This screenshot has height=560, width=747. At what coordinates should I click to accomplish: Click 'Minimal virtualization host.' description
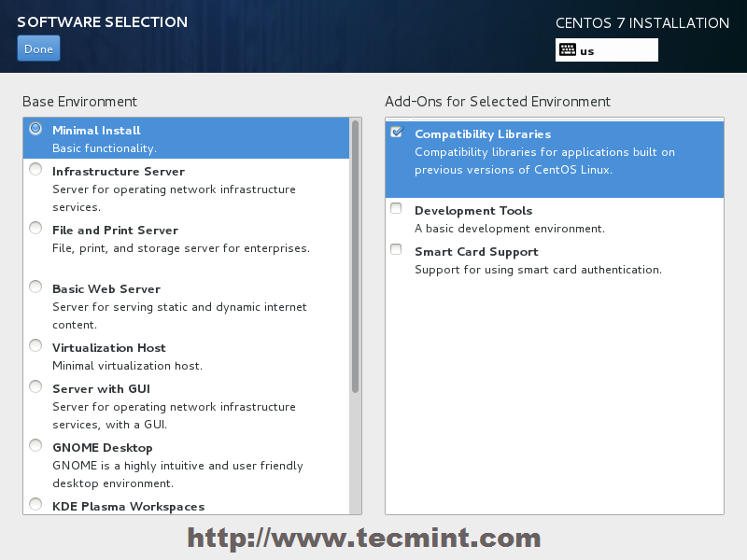[127, 366]
